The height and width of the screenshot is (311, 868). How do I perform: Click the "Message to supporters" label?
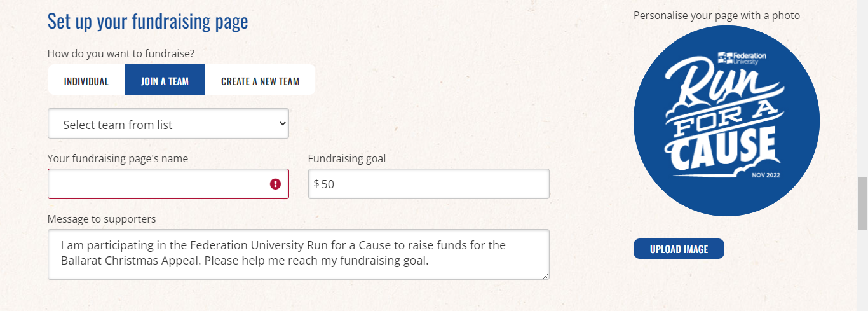click(x=102, y=219)
